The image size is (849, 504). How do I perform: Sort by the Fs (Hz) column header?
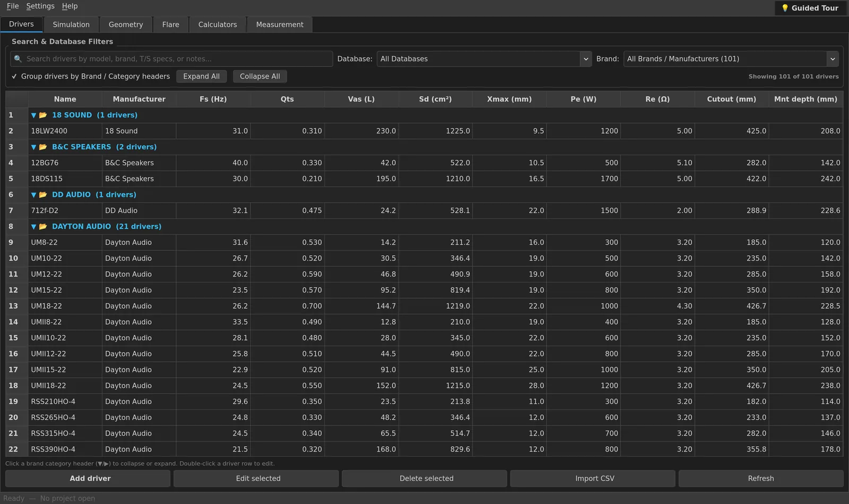(213, 99)
